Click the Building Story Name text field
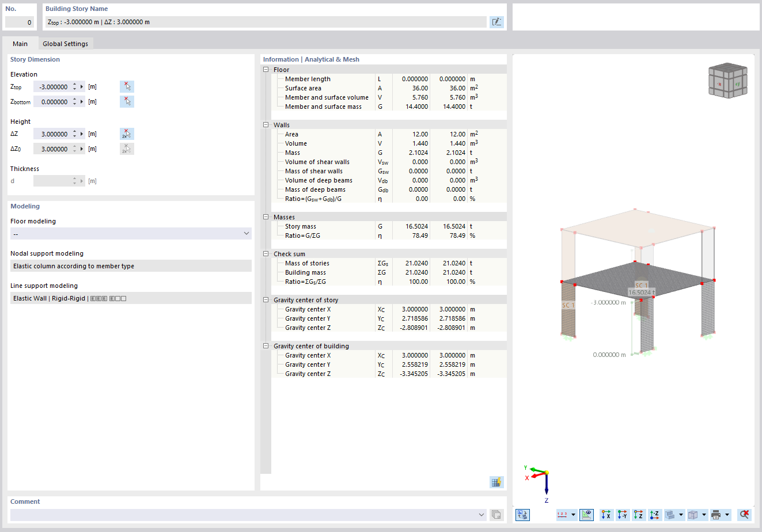This screenshot has width=762, height=532. (x=266, y=22)
